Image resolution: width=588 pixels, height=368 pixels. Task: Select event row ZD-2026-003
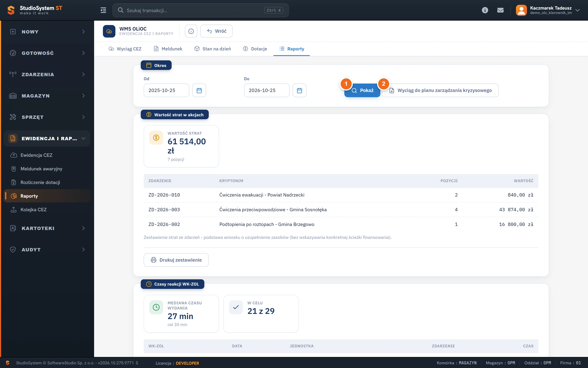pos(341,210)
